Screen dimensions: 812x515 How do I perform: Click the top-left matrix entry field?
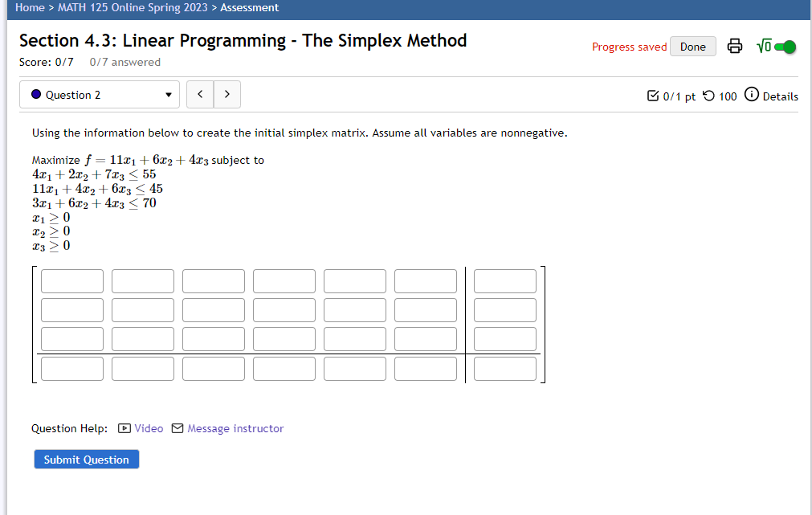pos(71,280)
